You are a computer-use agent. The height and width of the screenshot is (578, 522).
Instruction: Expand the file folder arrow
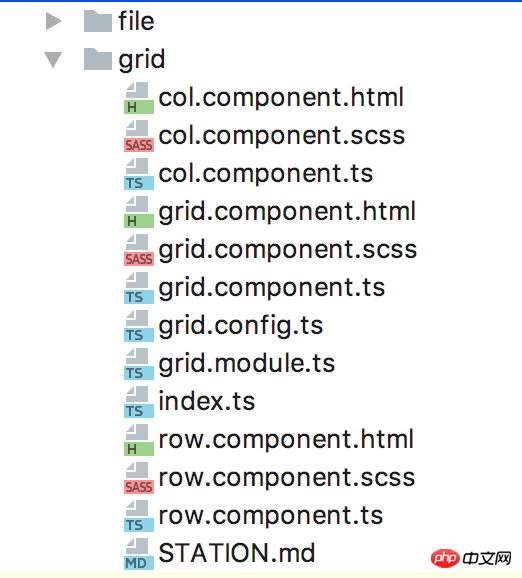[x=53, y=21]
